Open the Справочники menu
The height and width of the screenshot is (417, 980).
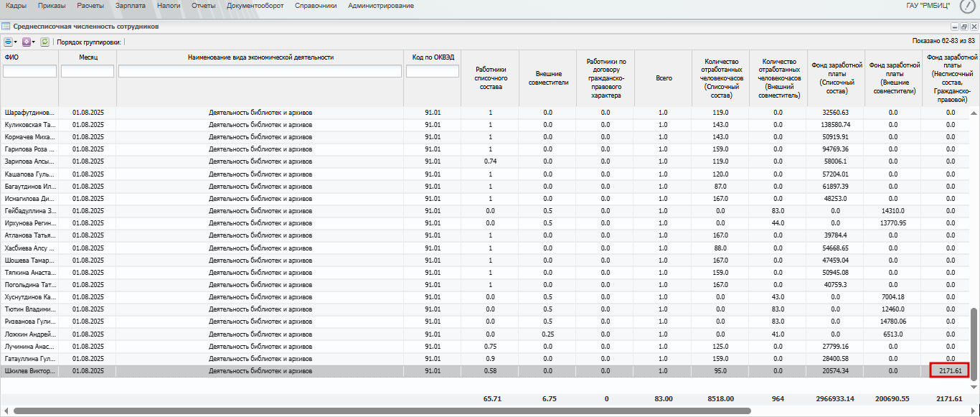316,6
